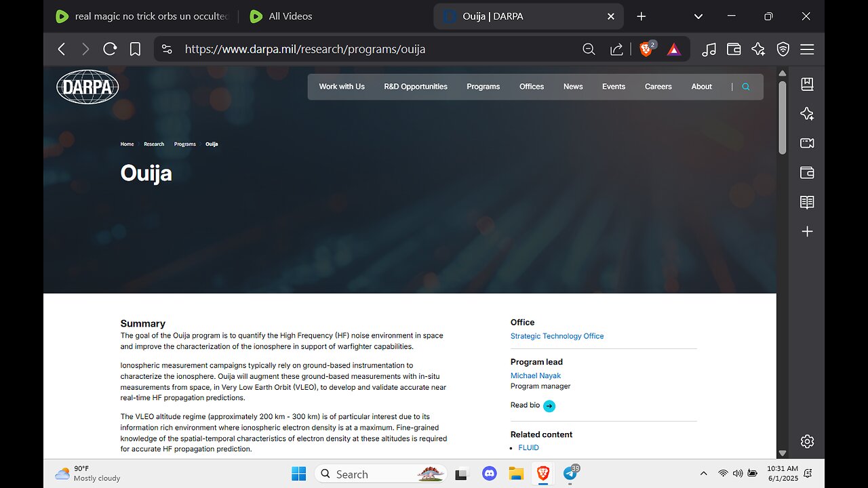Image resolution: width=868 pixels, height=488 pixels.
Task: Open Telegram from the taskbar
Action: (x=570, y=474)
